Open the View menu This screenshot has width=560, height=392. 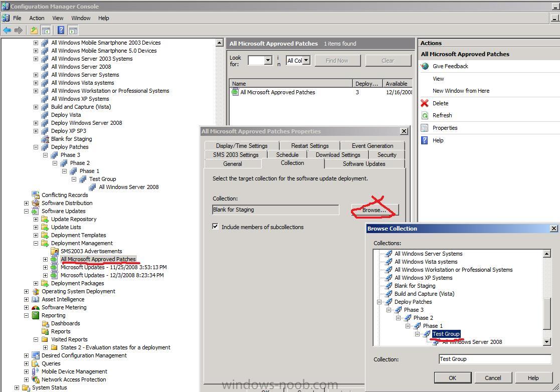pyautogui.click(x=58, y=18)
